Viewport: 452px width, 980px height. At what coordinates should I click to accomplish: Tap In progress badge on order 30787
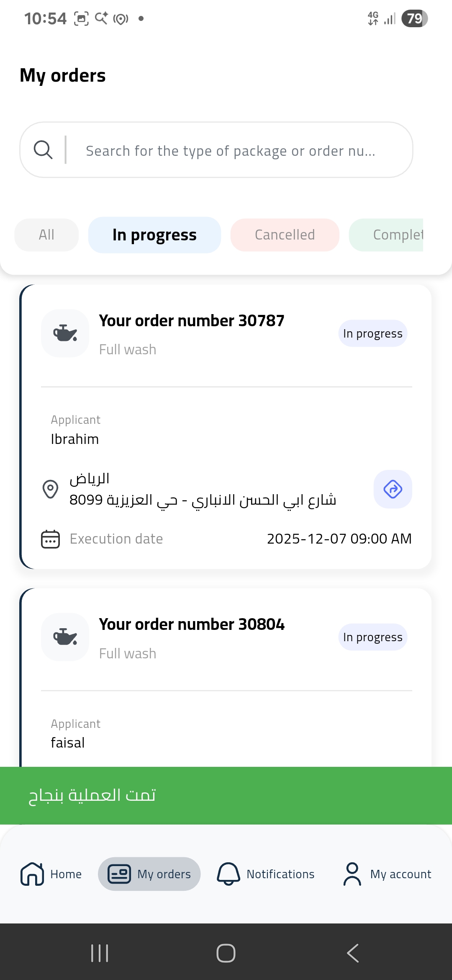pyautogui.click(x=372, y=333)
